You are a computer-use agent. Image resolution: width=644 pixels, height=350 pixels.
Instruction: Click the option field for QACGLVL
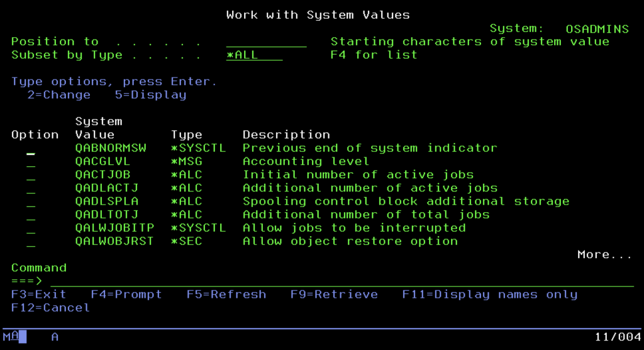(31, 162)
